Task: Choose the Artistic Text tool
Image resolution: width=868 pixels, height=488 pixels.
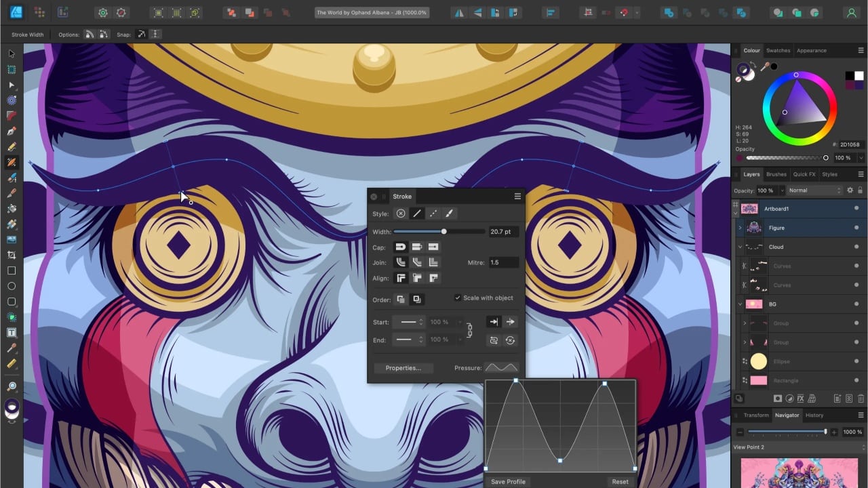Action: click(x=12, y=333)
